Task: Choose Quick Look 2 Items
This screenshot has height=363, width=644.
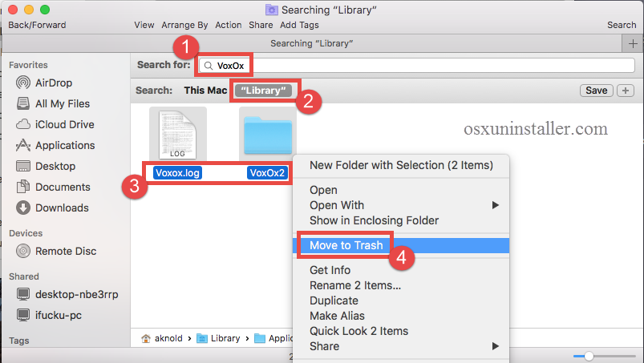Action: click(401, 331)
